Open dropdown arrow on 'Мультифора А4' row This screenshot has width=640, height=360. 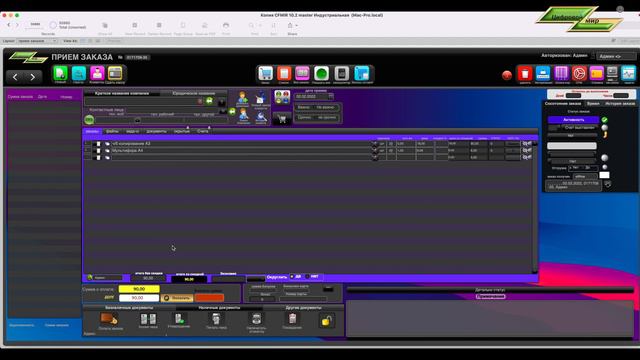click(x=374, y=151)
